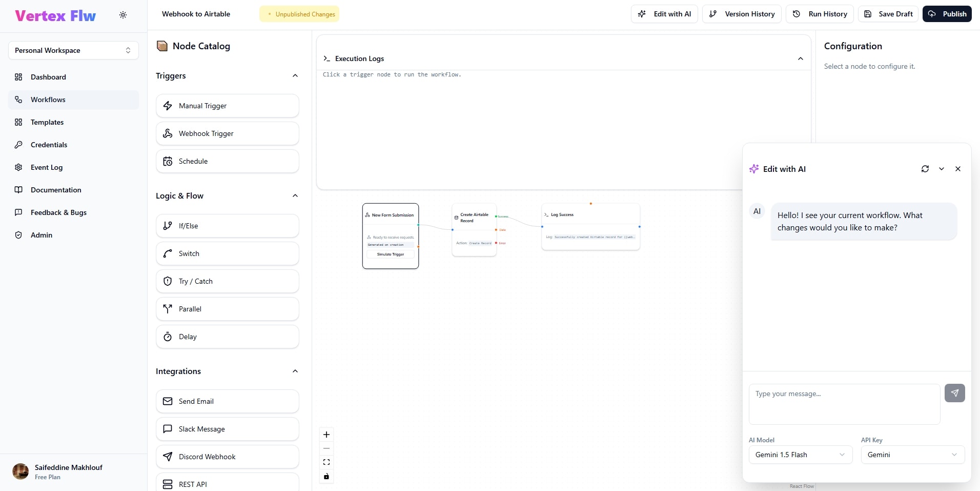
Task: Select the Switch node icon
Action: click(168, 253)
